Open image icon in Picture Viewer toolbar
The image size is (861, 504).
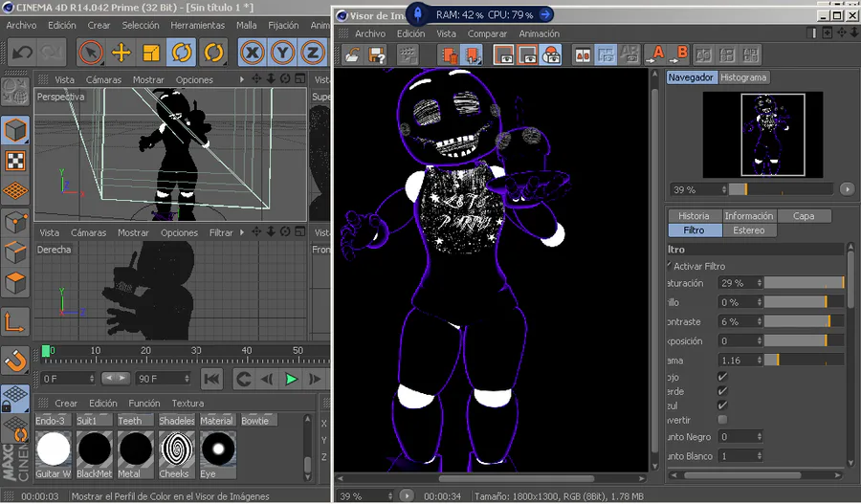click(352, 55)
